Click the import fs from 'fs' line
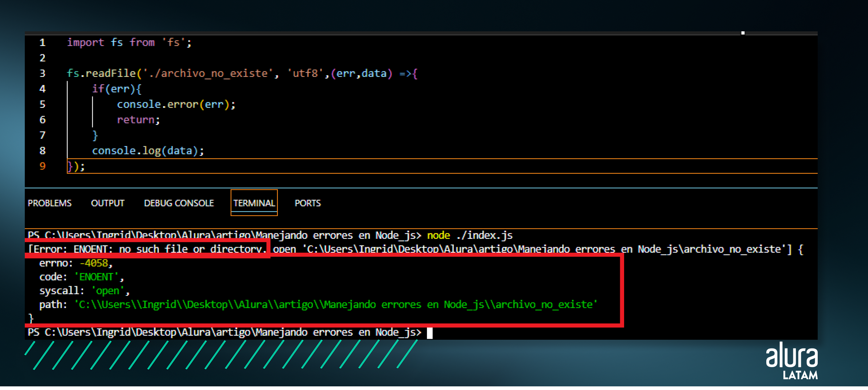 [x=129, y=43]
